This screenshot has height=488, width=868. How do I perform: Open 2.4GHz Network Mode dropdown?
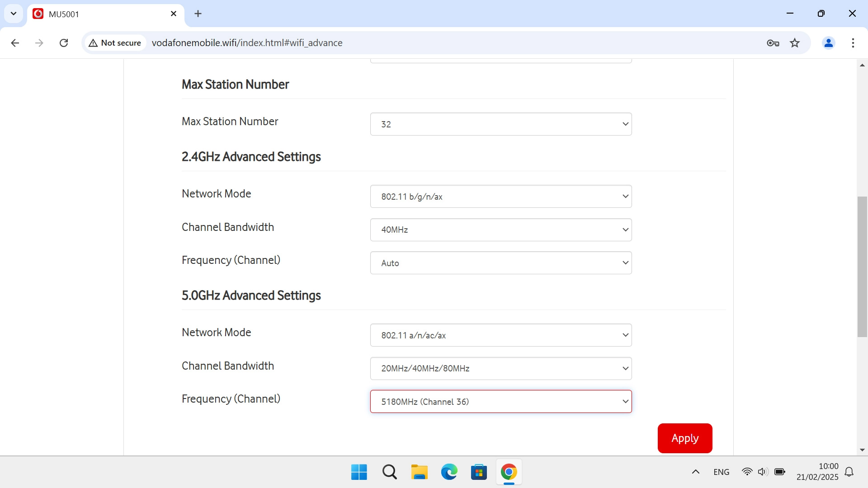[500, 197]
